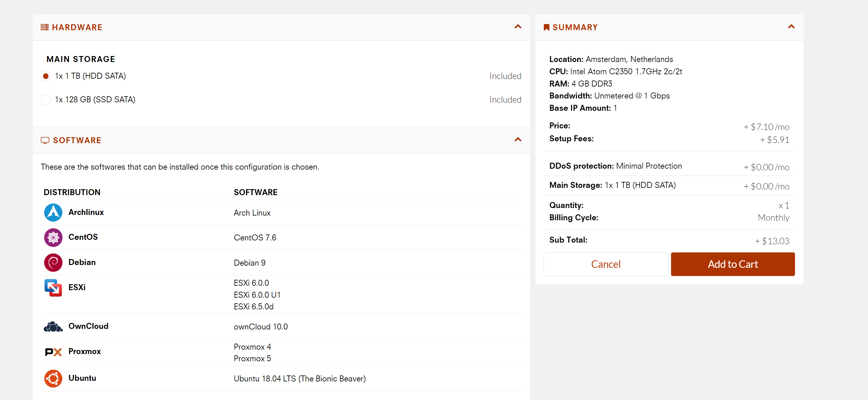Click the Debian swirl logo
The height and width of the screenshot is (400, 868).
pyautogui.click(x=53, y=262)
